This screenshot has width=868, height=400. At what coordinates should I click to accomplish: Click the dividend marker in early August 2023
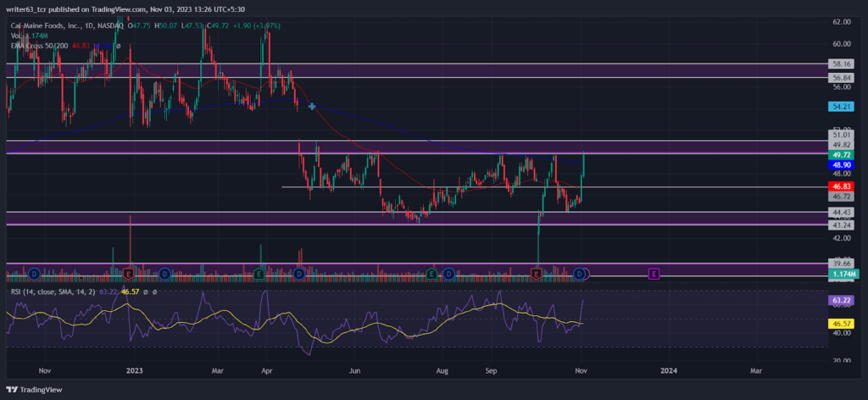pos(449,274)
